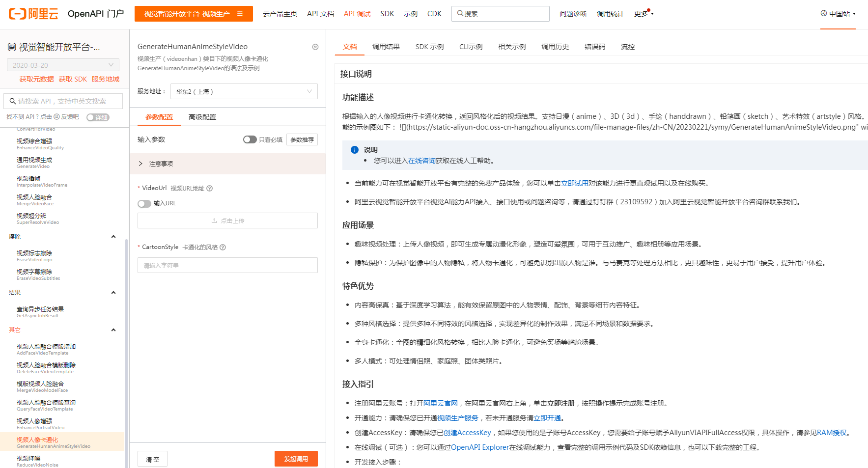Click the 创建AccessKey link
The image size is (868, 468).
click(467, 433)
